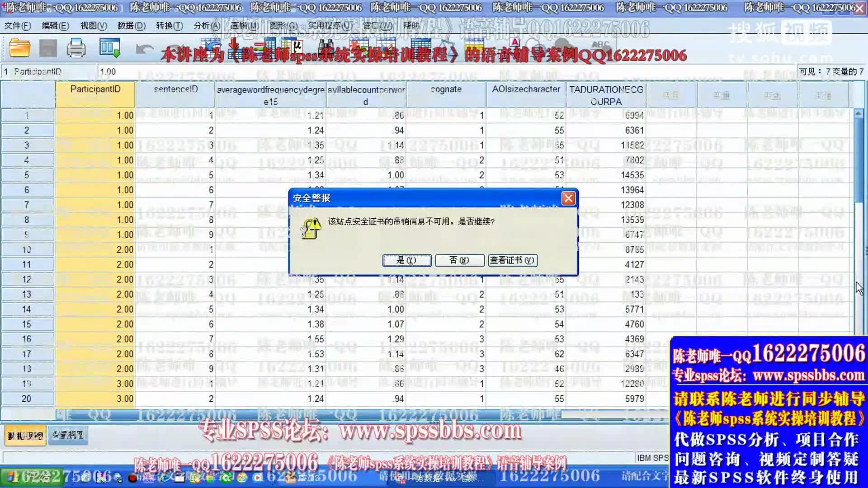Open the 文件(F) menu
The image size is (868, 488).
18,26
